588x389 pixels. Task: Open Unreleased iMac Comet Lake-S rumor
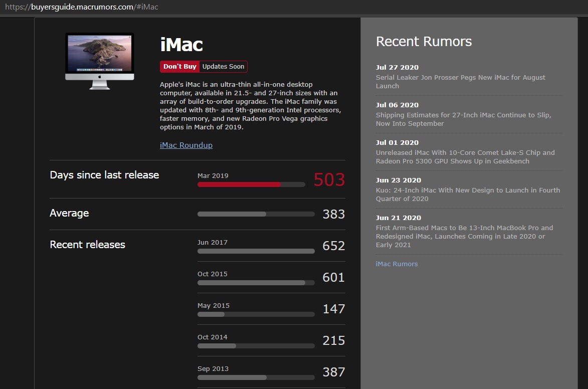click(x=465, y=157)
